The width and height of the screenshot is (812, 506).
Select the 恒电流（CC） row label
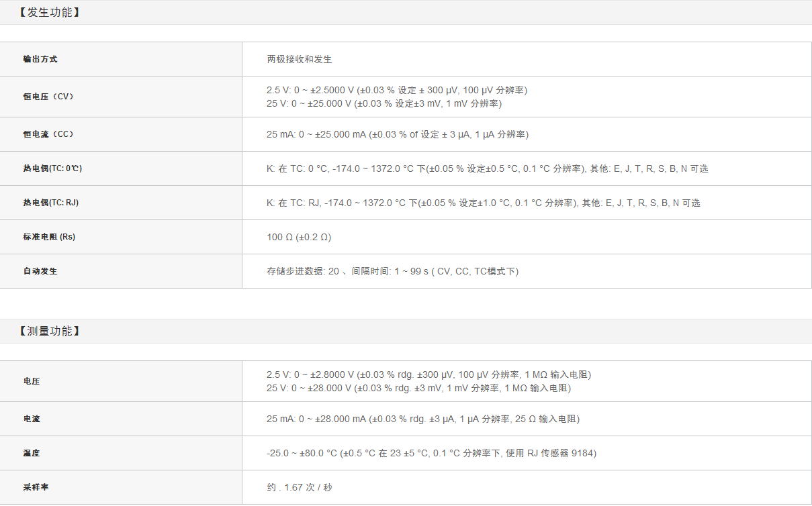click(x=48, y=134)
